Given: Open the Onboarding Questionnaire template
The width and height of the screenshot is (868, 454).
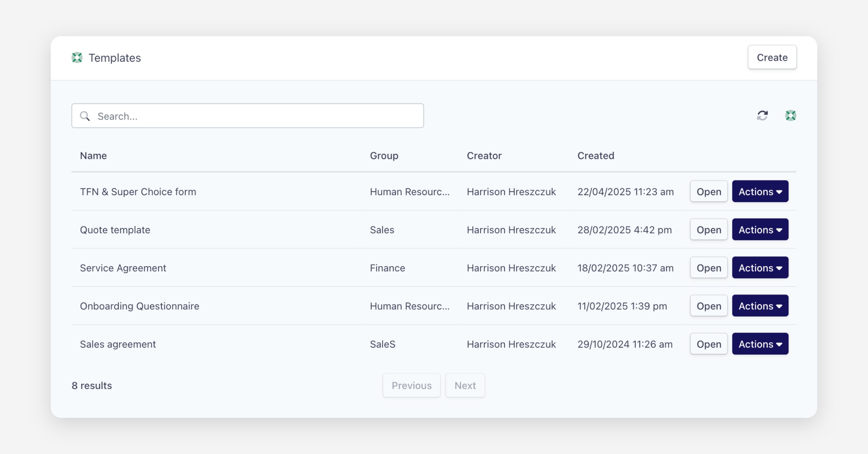Looking at the screenshot, I should coord(709,306).
